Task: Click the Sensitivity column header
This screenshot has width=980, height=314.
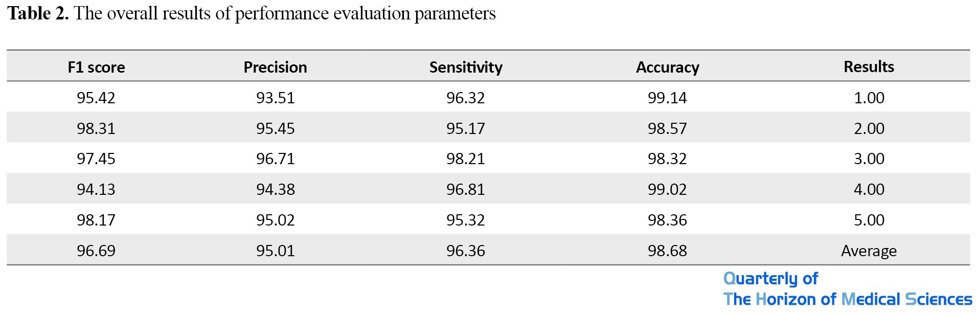Action: coord(466,67)
